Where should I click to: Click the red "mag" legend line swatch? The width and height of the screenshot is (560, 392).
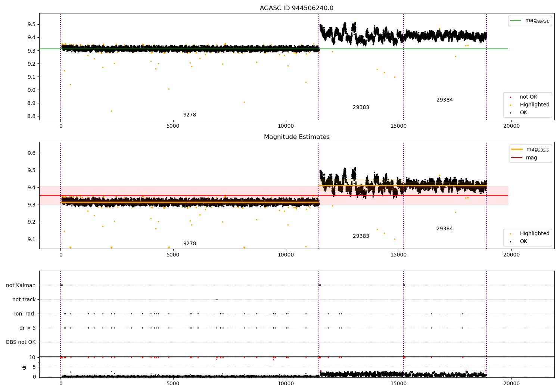coord(517,158)
